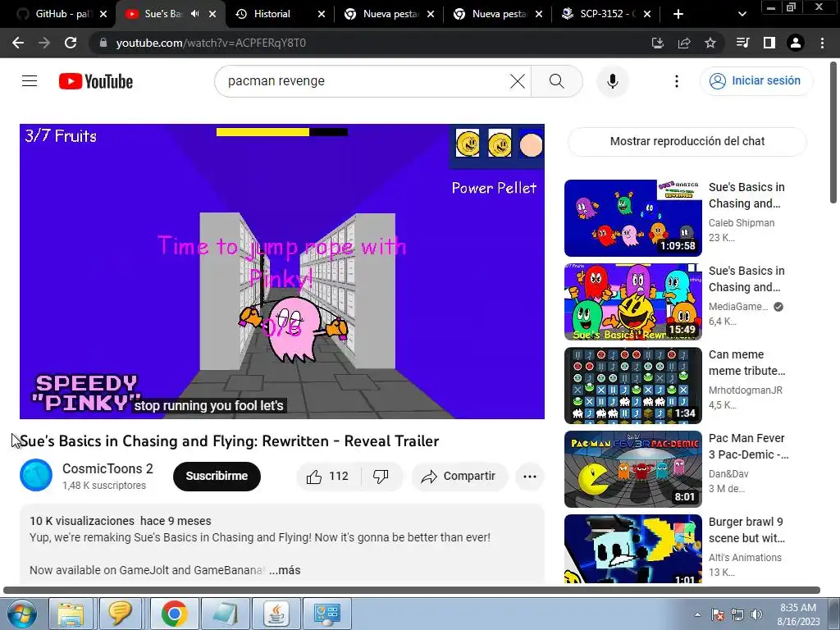840x630 pixels.
Task: Open the Chrome profile avatar icon
Action: pos(796,43)
